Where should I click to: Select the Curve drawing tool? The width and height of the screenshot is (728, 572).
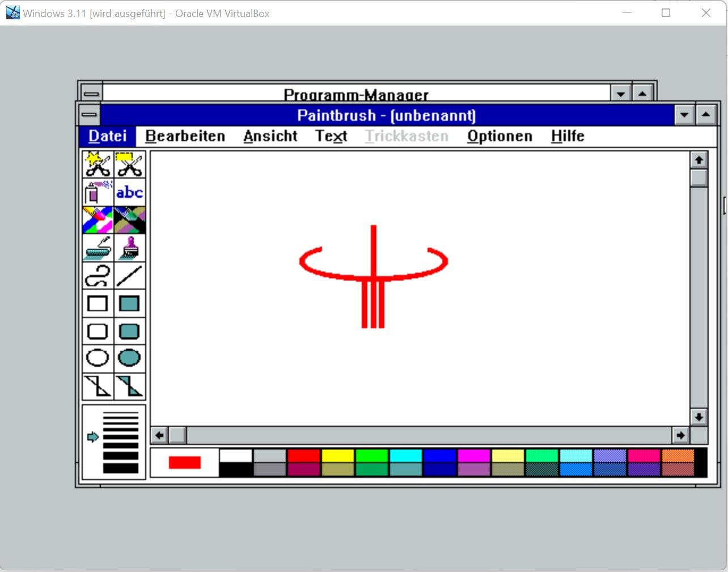98,276
